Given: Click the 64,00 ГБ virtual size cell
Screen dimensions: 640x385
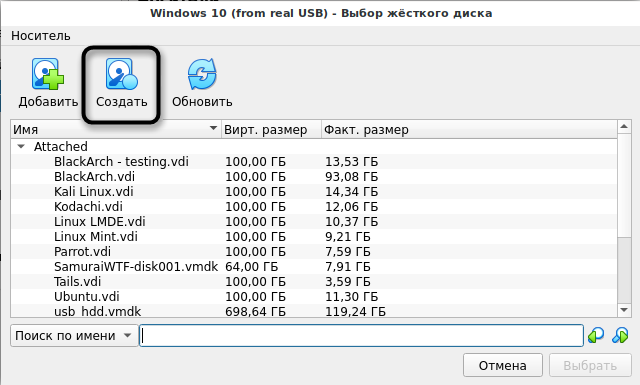Looking at the screenshot, I should point(251,267).
